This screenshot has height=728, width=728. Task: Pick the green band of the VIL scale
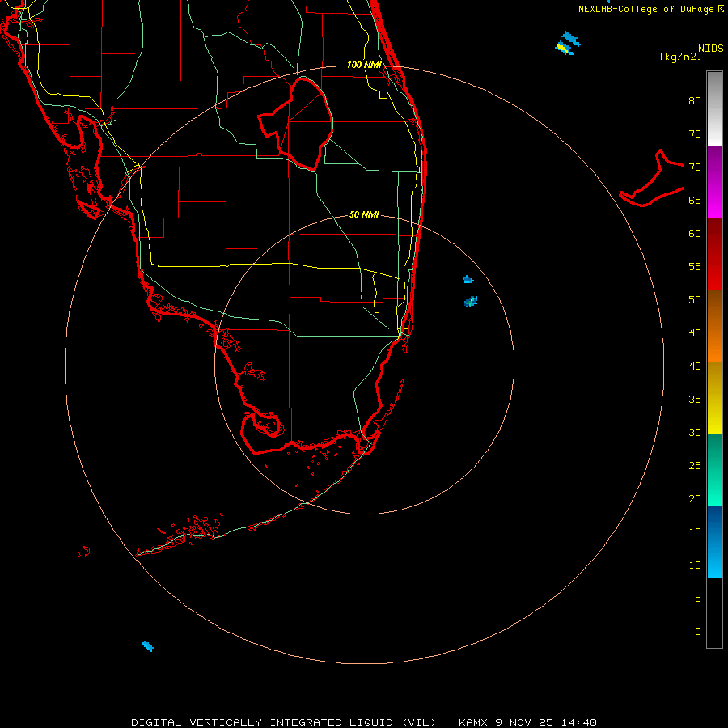point(714,470)
